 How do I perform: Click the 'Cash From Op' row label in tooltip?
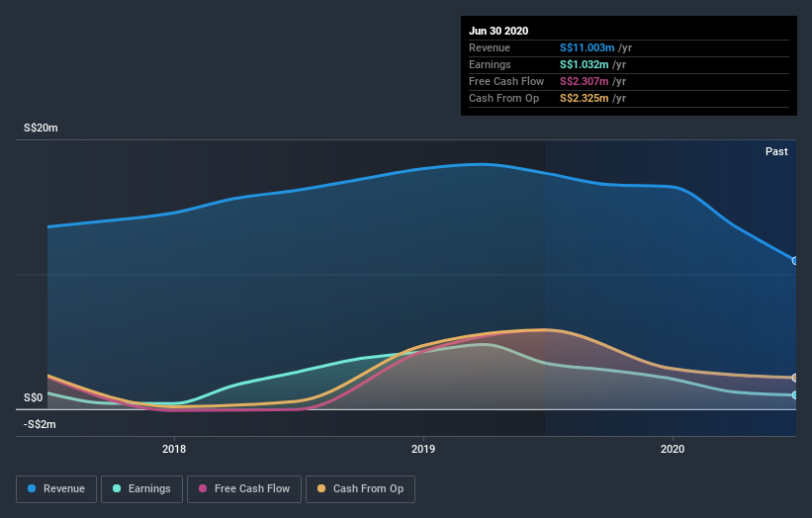pos(503,98)
